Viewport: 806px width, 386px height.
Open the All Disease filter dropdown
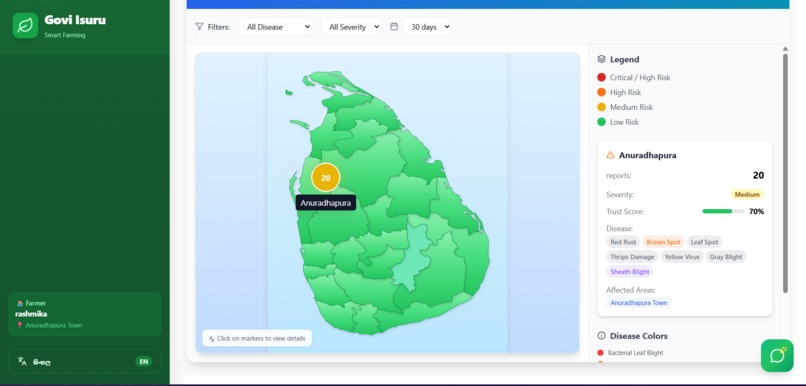point(275,27)
